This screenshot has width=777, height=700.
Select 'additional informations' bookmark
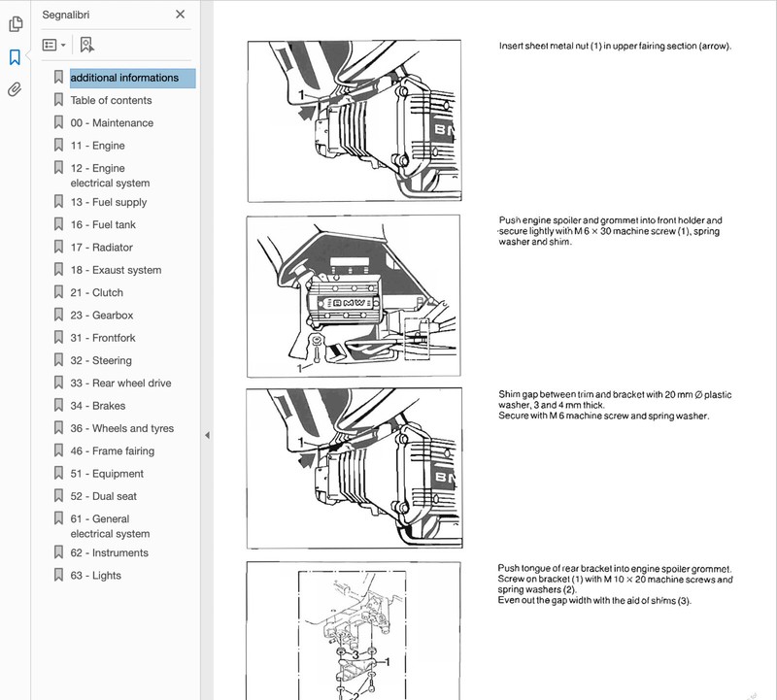click(132, 78)
